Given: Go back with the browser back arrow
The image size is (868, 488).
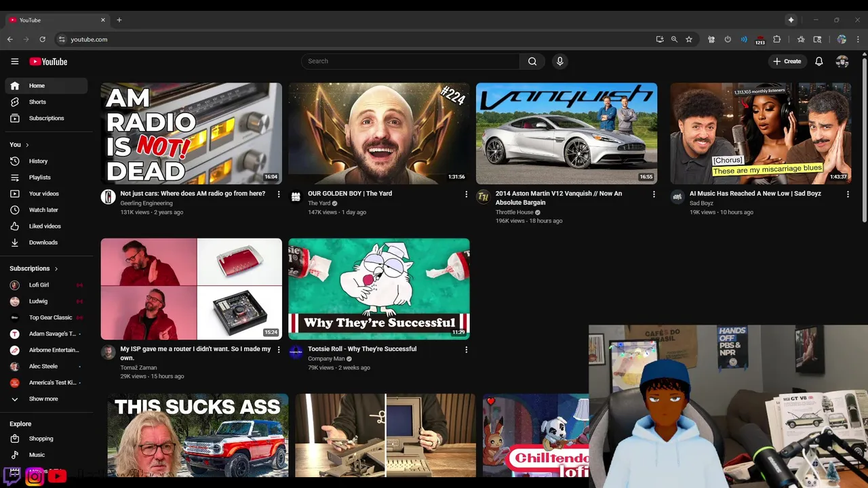Looking at the screenshot, I should pyautogui.click(x=10, y=39).
